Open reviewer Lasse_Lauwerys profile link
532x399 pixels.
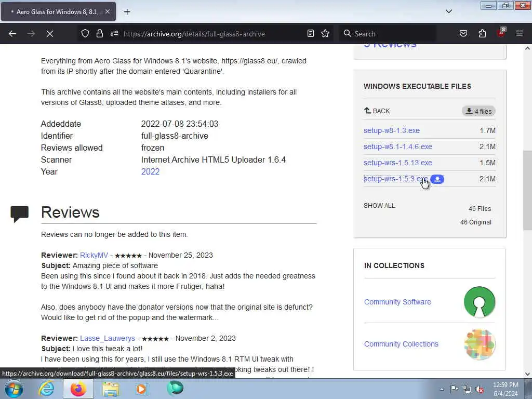coord(108,338)
